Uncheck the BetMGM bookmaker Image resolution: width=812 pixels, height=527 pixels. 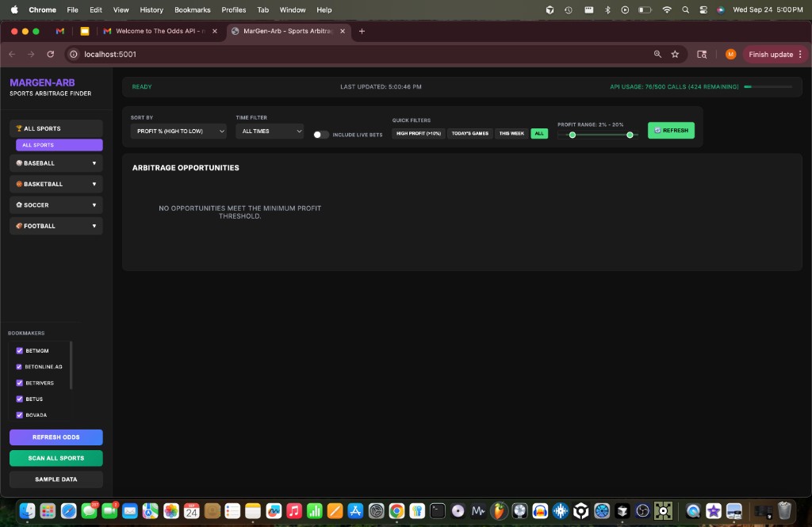pos(20,350)
